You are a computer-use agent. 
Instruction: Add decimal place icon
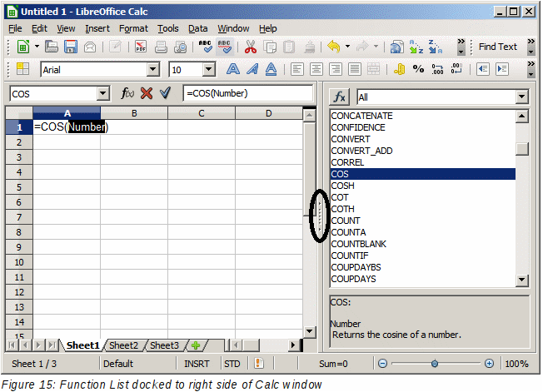(x=437, y=69)
